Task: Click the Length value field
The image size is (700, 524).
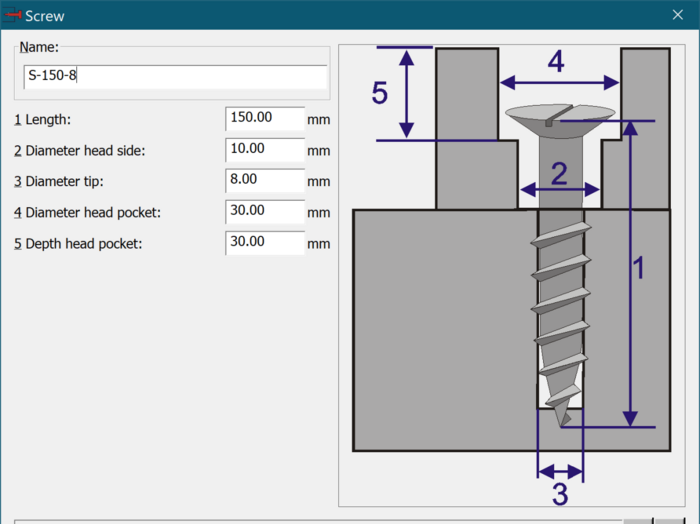Action: (264, 119)
